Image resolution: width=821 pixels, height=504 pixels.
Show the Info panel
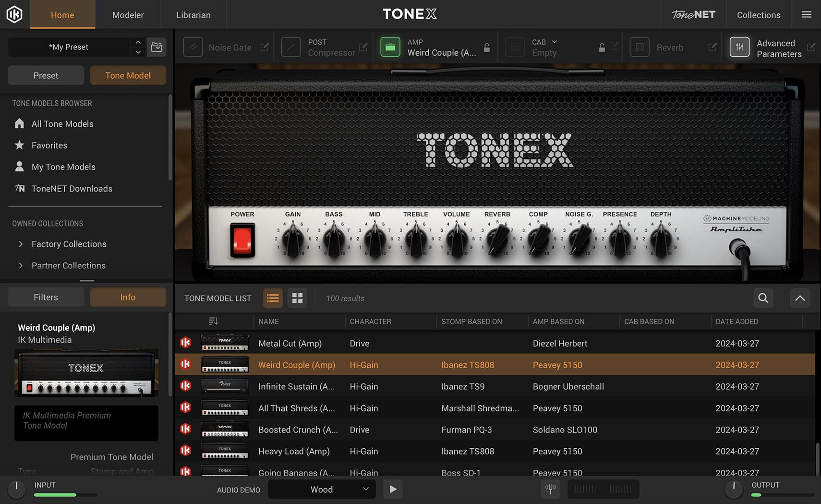pyautogui.click(x=128, y=297)
